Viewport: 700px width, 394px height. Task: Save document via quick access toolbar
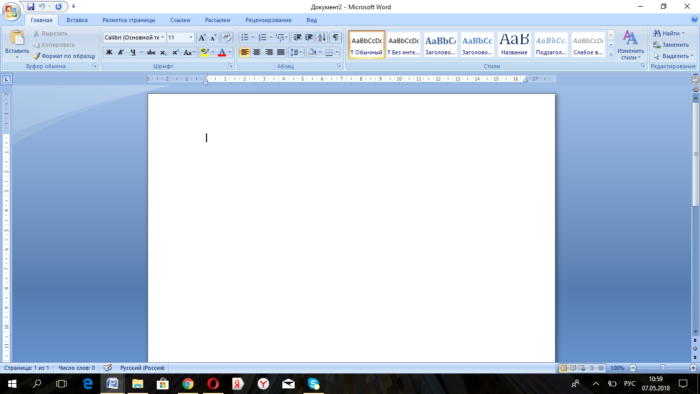pyautogui.click(x=30, y=7)
